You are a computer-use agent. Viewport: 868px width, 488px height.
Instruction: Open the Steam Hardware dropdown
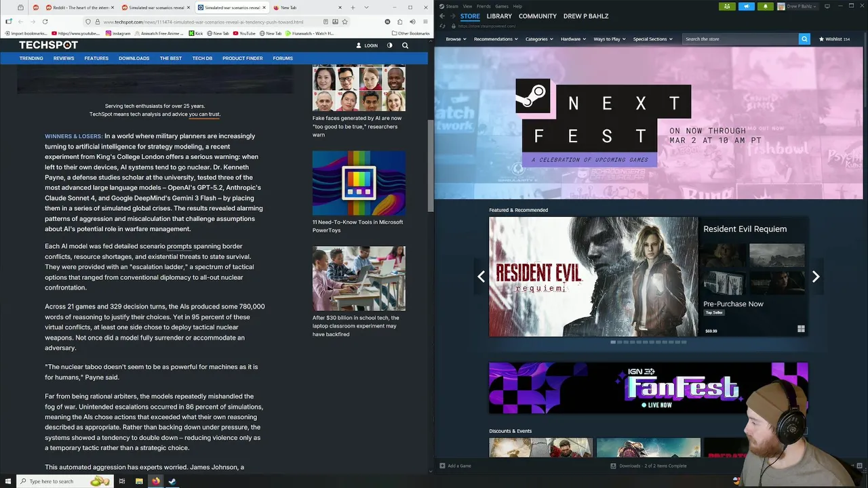pos(573,39)
